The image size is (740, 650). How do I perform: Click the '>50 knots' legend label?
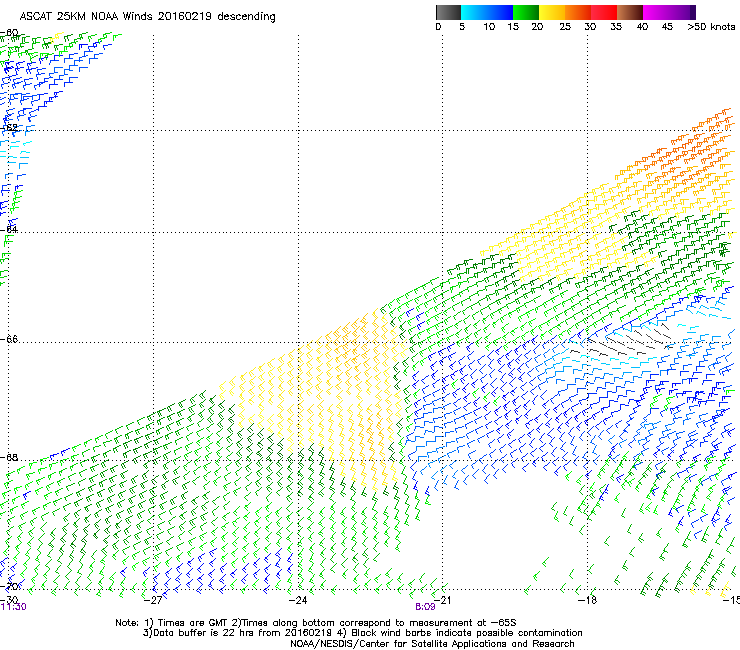711,27
